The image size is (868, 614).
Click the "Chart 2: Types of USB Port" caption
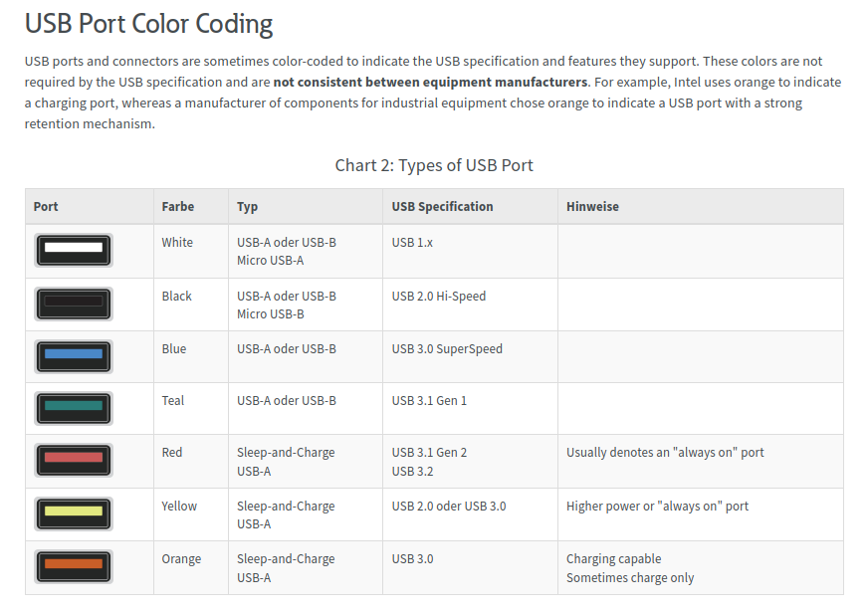434,165
